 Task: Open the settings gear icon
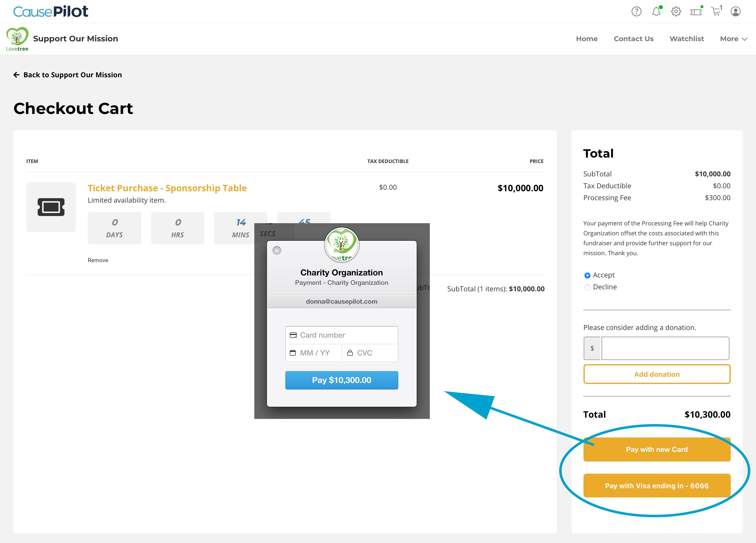click(676, 12)
